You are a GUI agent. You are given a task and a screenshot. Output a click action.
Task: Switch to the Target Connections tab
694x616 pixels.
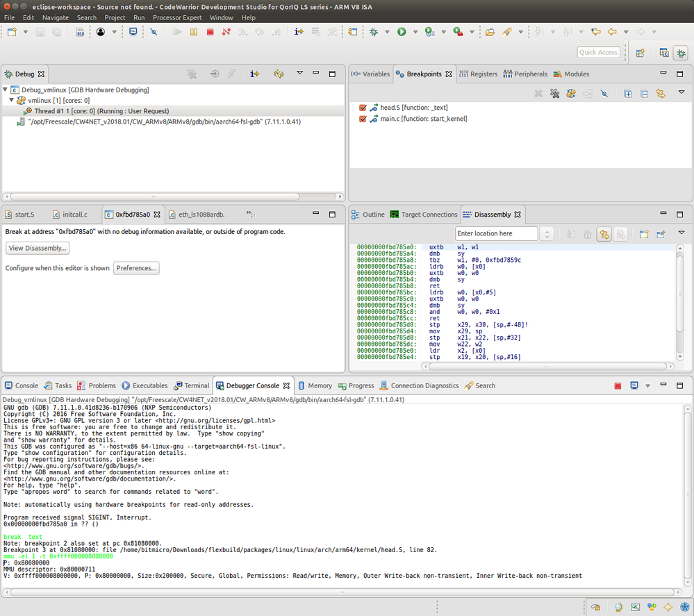click(424, 215)
